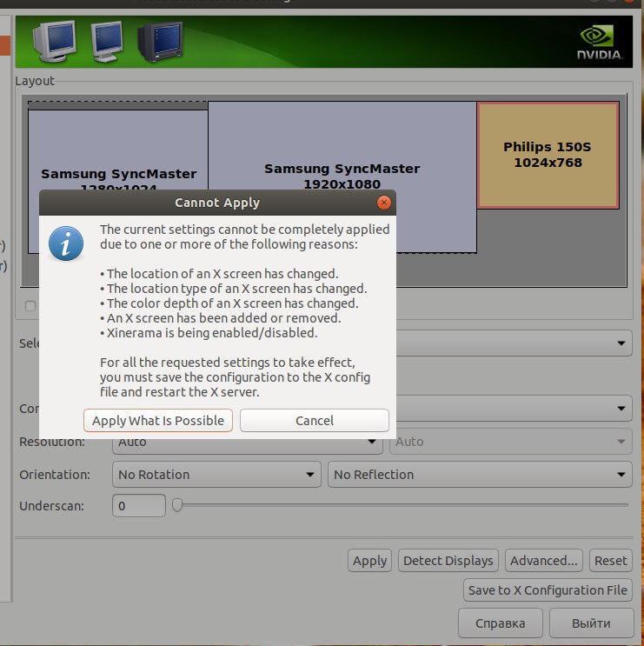Click the middle flat monitor banner icon

[x=107, y=41]
